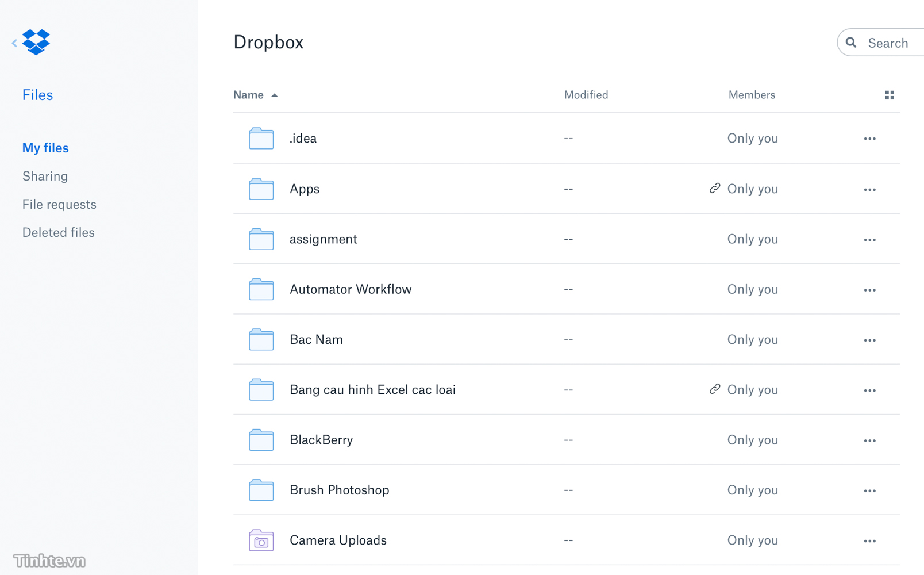This screenshot has height=575, width=924.
Task: Open more options for BlackBerry
Action: (x=869, y=440)
